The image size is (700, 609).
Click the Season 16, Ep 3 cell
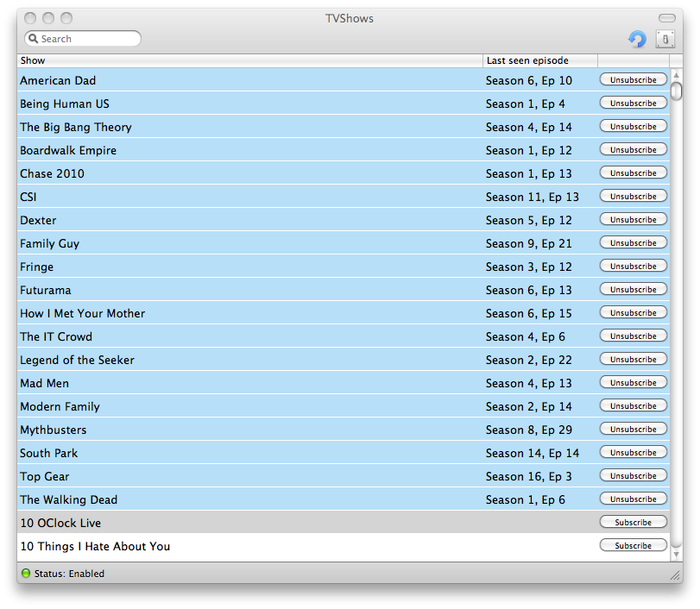(528, 476)
